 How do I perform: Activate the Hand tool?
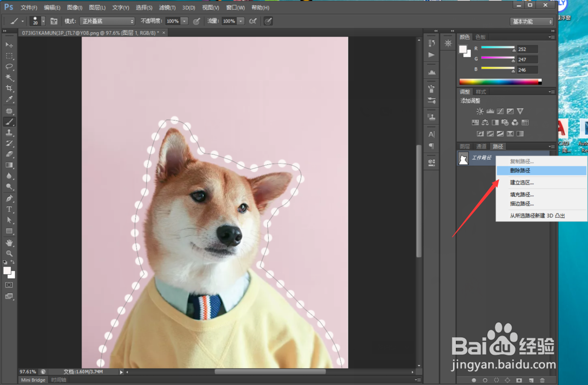pyautogui.click(x=9, y=243)
